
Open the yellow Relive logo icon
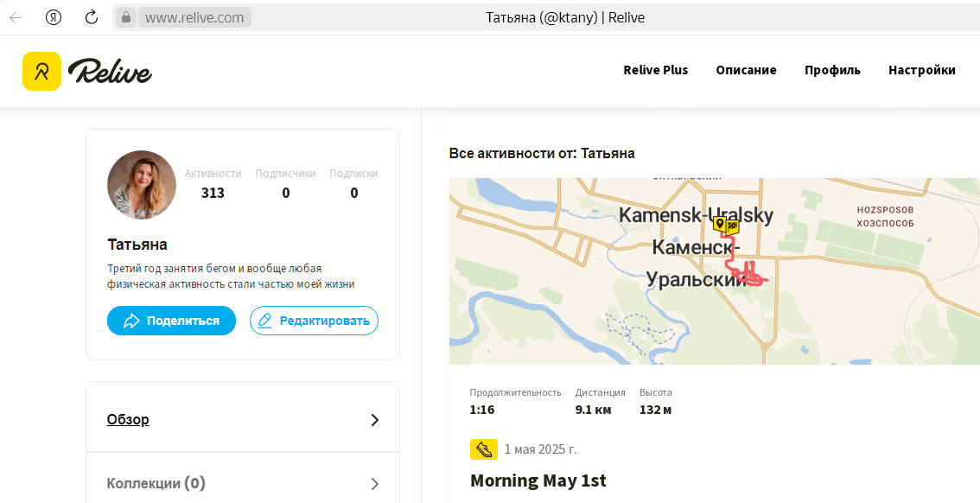pyautogui.click(x=41, y=71)
